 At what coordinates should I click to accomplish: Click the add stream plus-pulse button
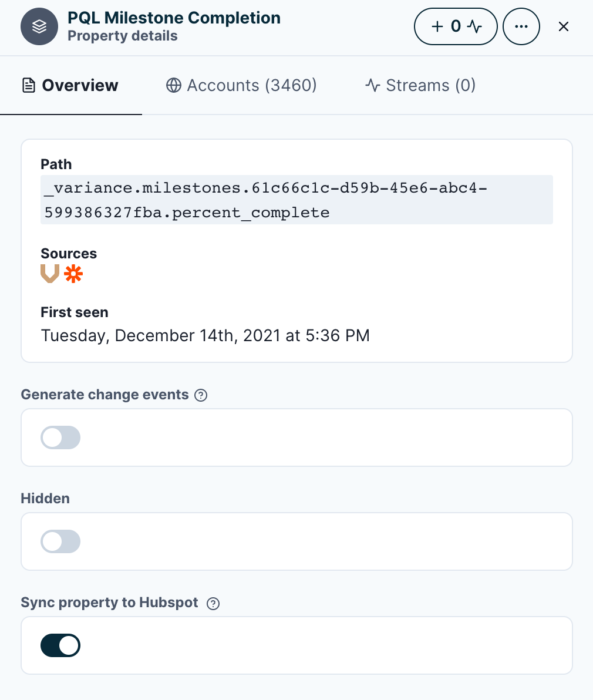[x=456, y=26]
